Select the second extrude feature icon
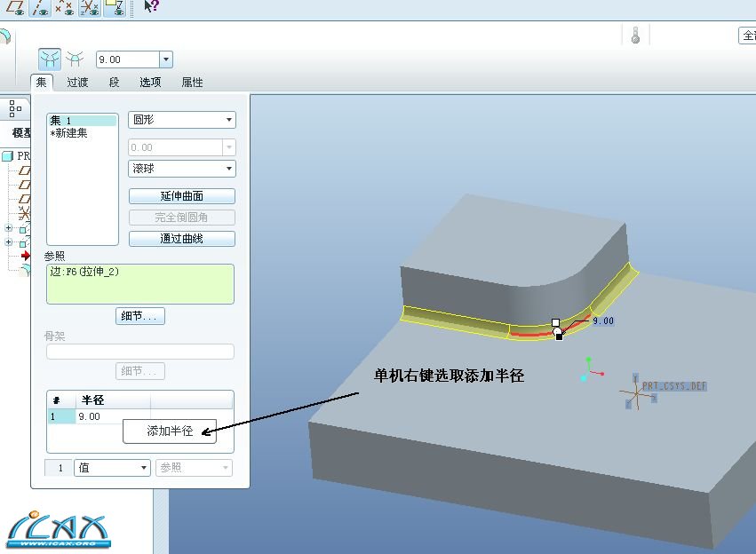Screen dimensions: 756x554 coord(24,242)
